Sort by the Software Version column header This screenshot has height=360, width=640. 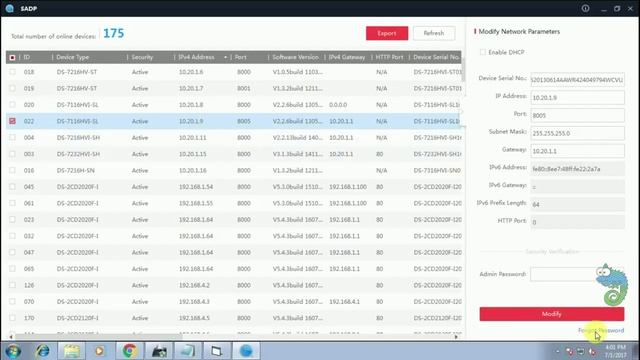point(296,57)
